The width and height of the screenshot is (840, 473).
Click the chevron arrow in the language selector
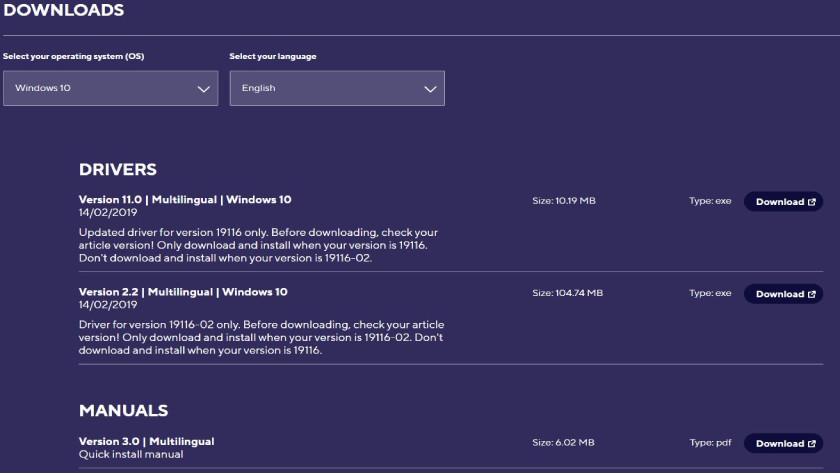coord(430,89)
